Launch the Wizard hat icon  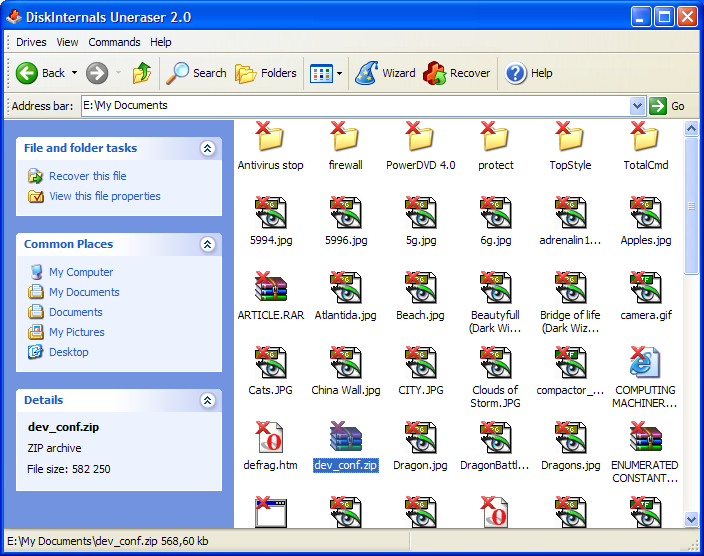(x=366, y=73)
